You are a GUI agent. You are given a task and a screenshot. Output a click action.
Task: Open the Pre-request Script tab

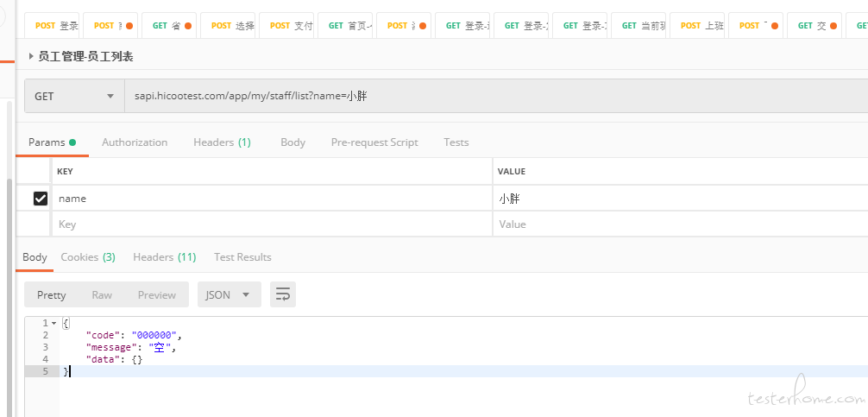pyautogui.click(x=374, y=142)
